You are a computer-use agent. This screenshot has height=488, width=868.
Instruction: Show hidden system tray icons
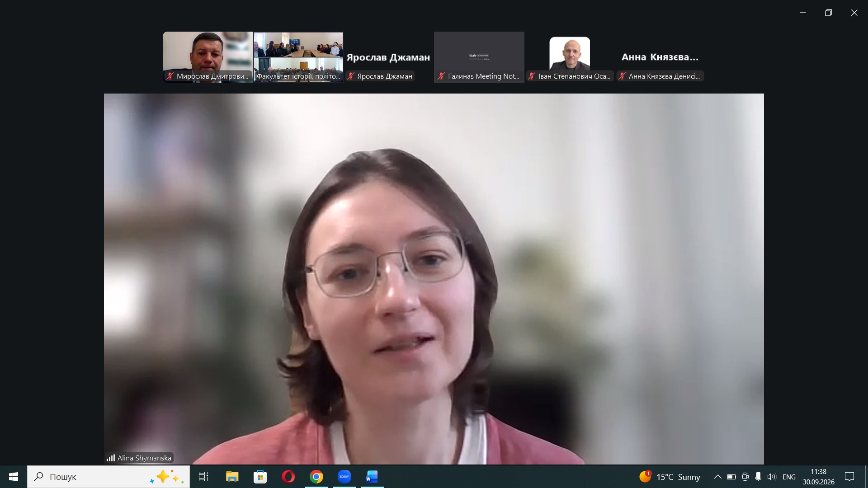pos(717,477)
